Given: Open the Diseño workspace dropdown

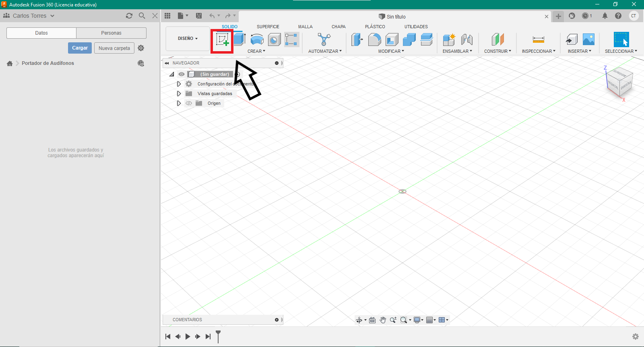Looking at the screenshot, I should (188, 38).
